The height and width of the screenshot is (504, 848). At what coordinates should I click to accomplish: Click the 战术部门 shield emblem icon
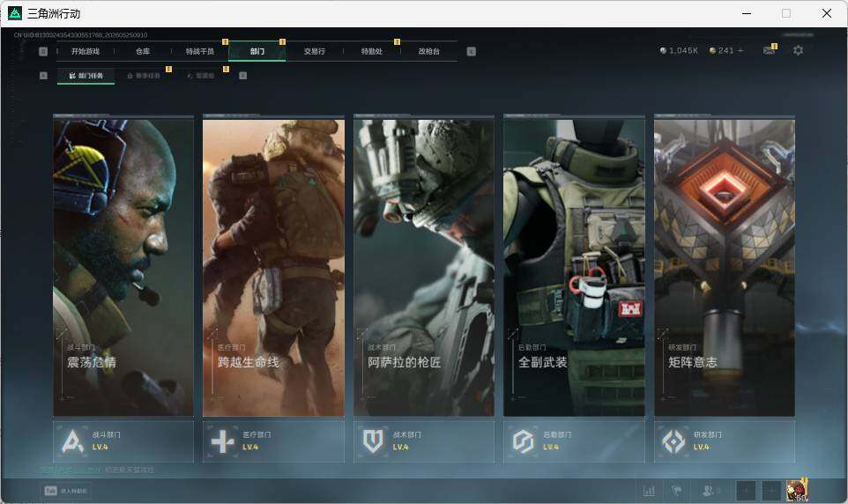tap(373, 441)
